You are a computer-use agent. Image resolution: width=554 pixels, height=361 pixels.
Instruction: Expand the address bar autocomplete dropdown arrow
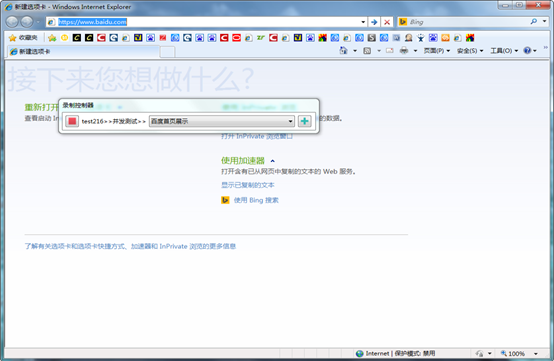click(x=363, y=22)
